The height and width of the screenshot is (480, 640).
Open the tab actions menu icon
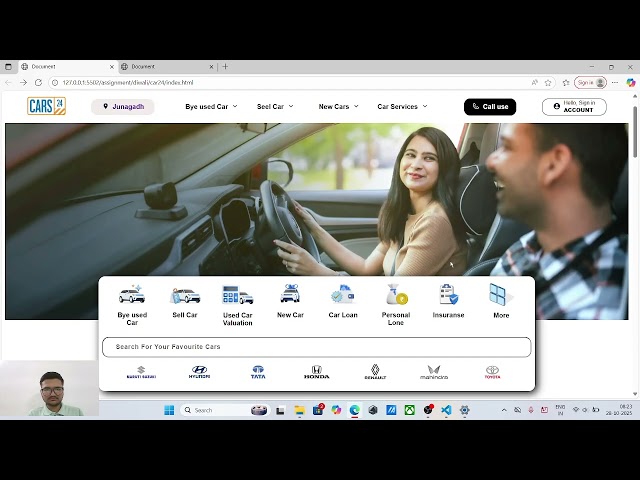8,67
